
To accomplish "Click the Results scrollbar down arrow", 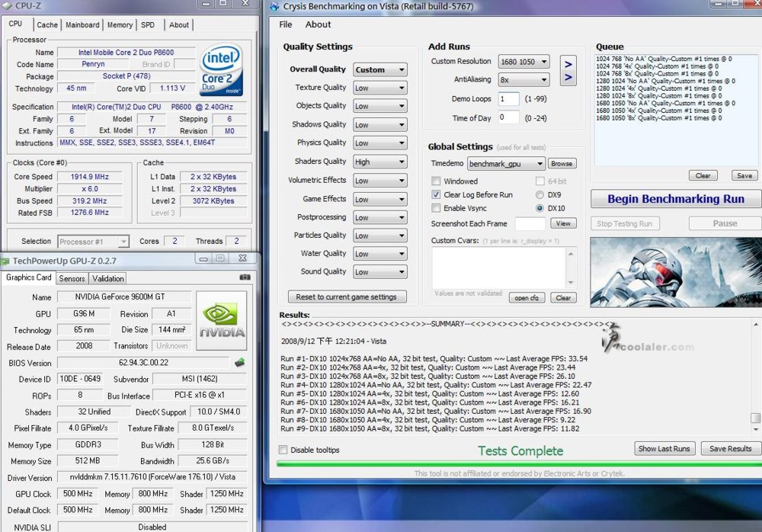I will coord(756,429).
